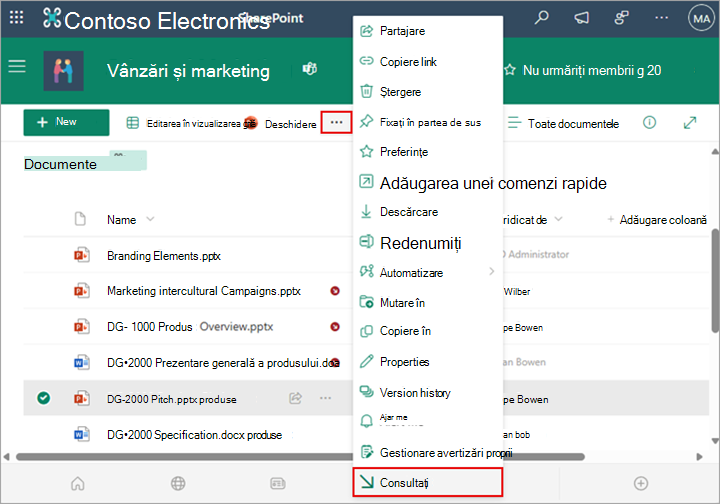Open Marketing intercultural Campaigns.pptx
The width and height of the screenshot is (720, 504).
coord(204,291)
